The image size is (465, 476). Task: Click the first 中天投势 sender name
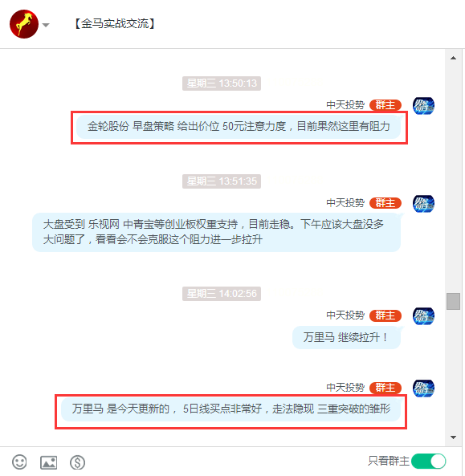(345, 105)
